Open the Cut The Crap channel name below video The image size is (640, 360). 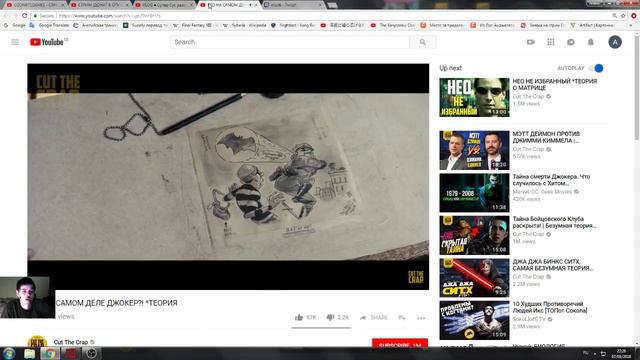pos(71,342)
